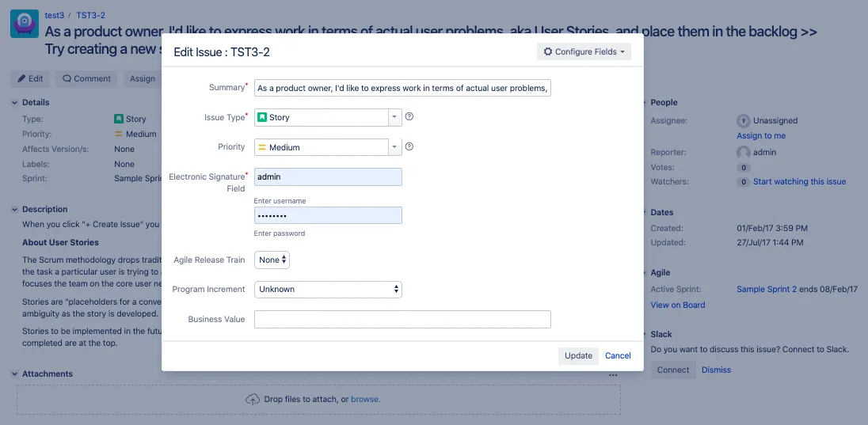Open the Attachments more options ellipsis
Screen dimensions: 868x425
613,374
